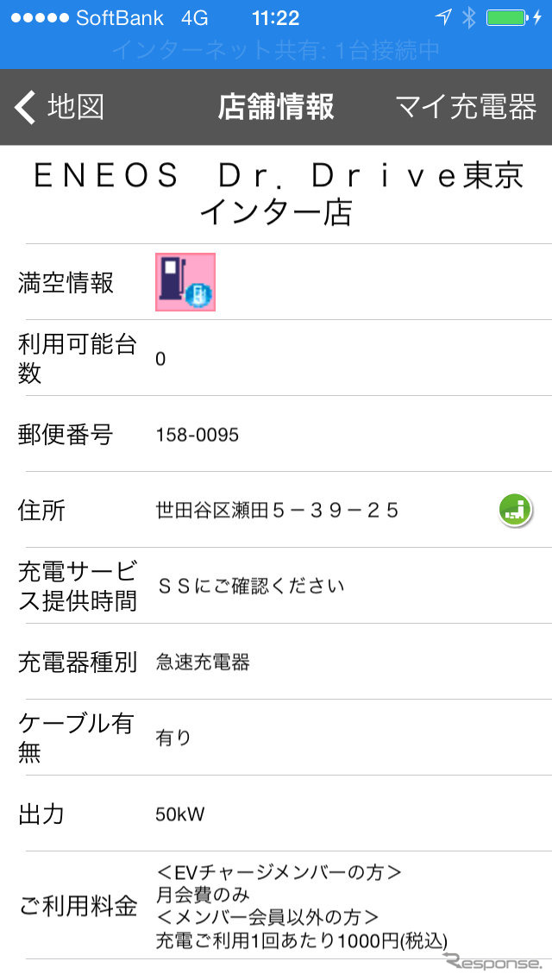Select the address 世田谷区瀬田５－３９－２５
The image size is (552, 980).
pyautogui.click(x=277, y=511)
